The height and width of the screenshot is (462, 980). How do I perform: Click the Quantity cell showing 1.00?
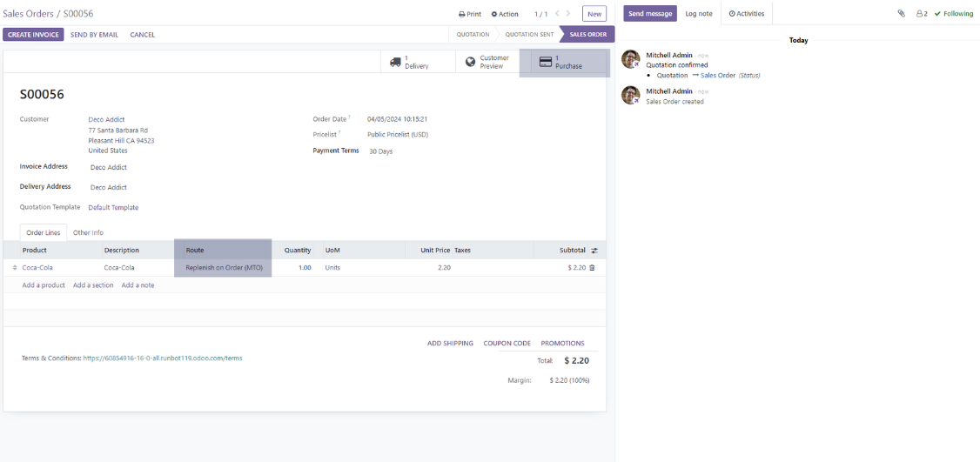coord(304,268)
